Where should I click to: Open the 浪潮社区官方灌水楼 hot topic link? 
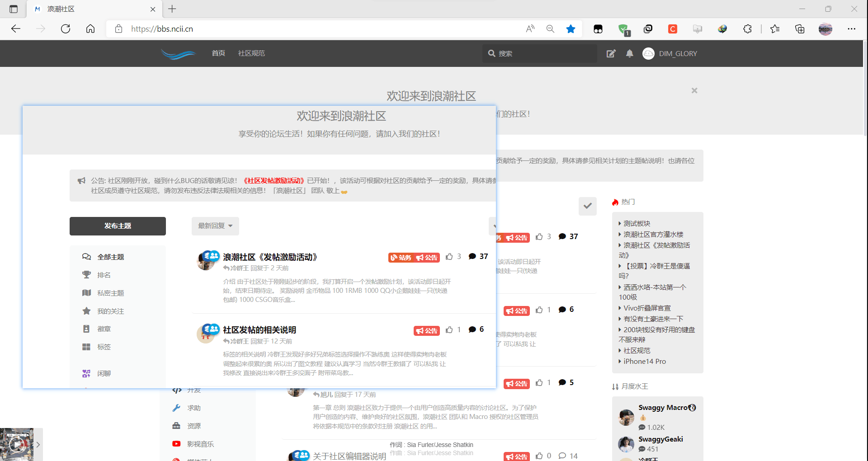pyautogui.click(x=653, y=235)
